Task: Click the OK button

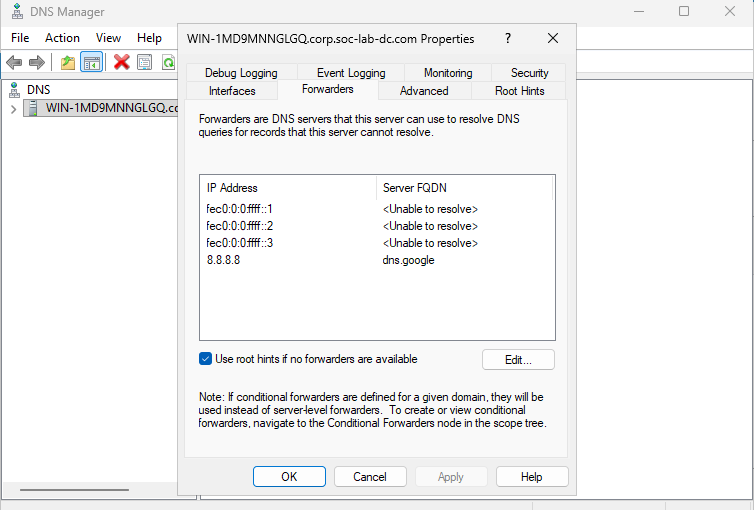Action: 289,476
